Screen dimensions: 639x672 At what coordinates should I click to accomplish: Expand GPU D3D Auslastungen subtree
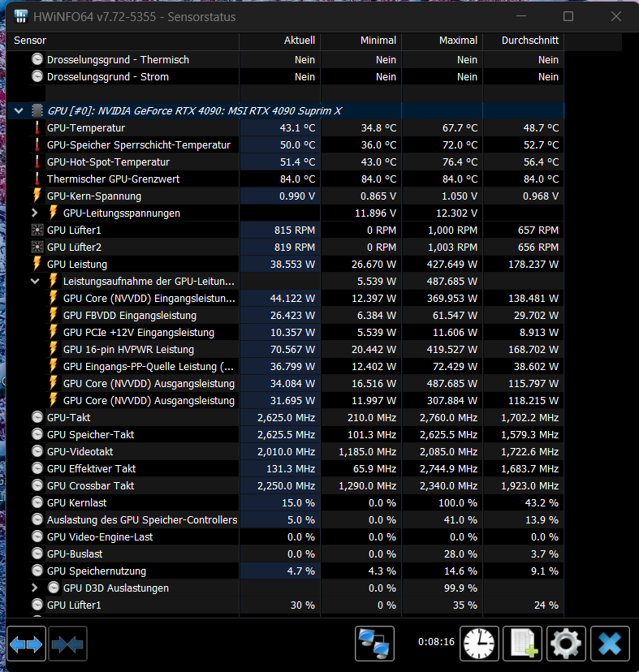35,588
